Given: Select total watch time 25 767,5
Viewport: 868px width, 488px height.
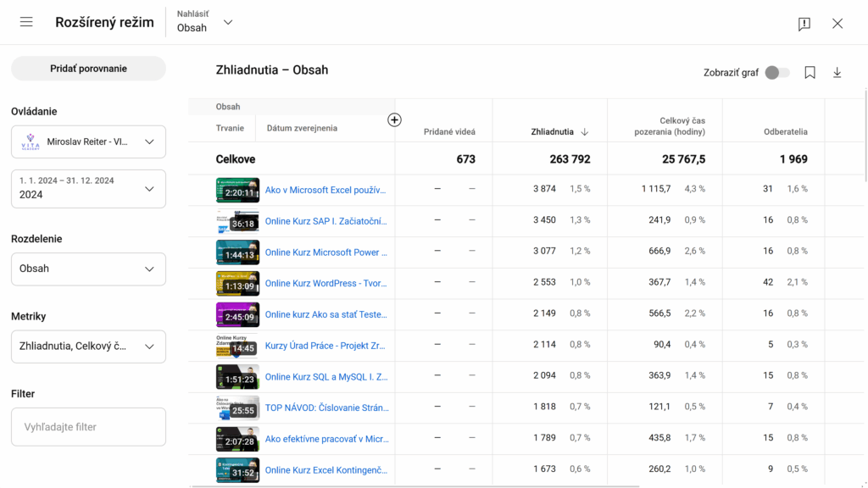Looking at the screenshot, I should [684, 159].
